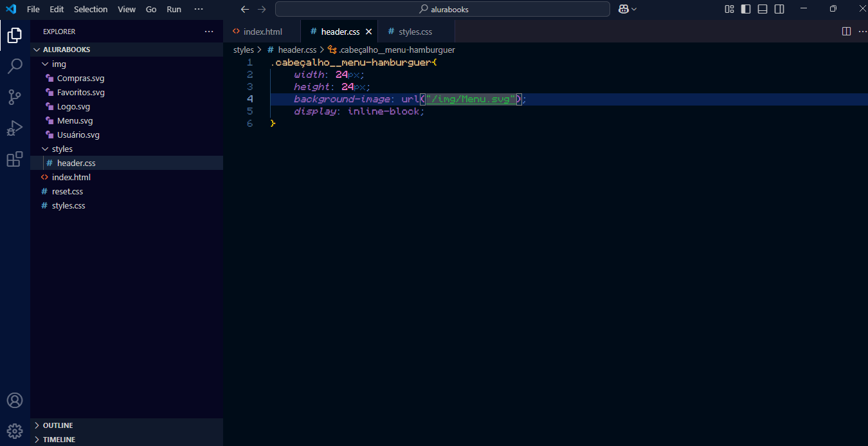Screen dimensions: 868x446
Task: Expand the TIMELINE section
Action: (x=127, y=440)
